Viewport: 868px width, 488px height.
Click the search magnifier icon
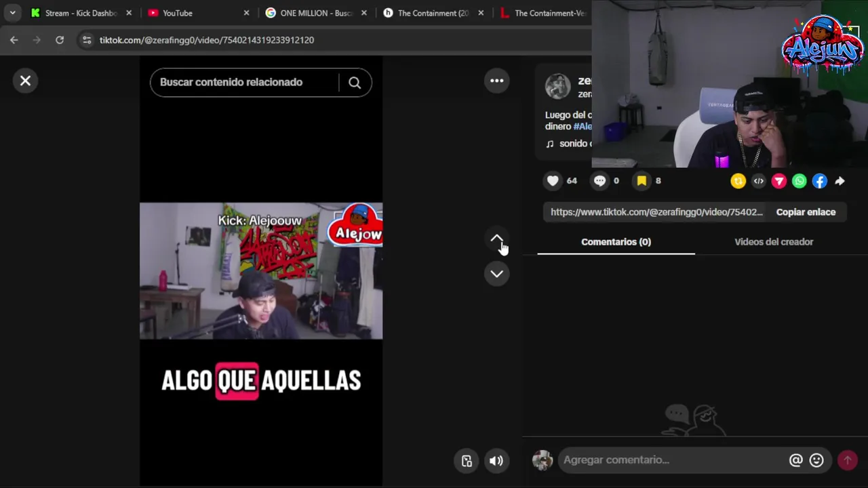pos(355,83)
